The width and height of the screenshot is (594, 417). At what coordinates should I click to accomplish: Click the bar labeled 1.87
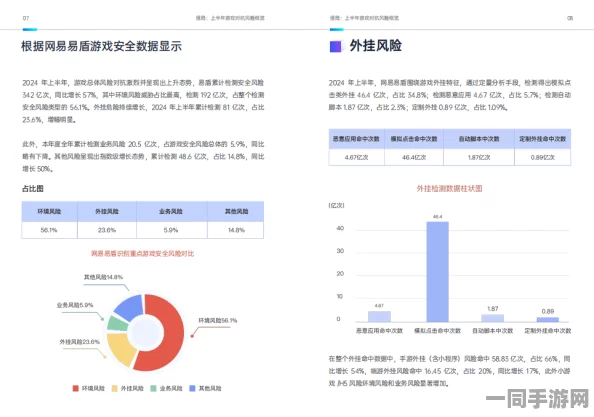(492, 318)
